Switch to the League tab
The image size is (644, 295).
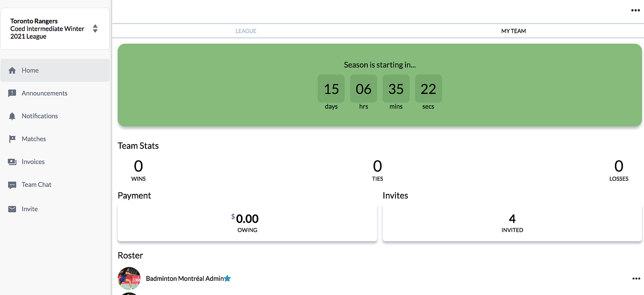click(x=246, y=31)
